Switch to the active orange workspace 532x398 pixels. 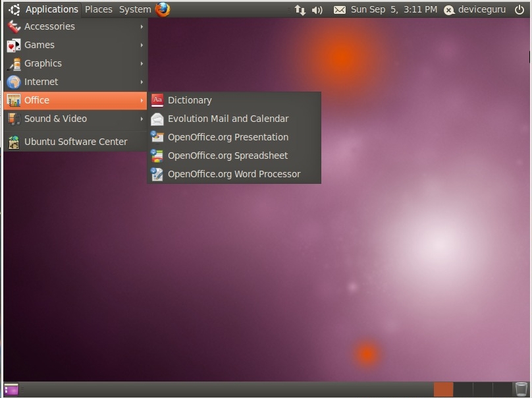pos(443,389)
